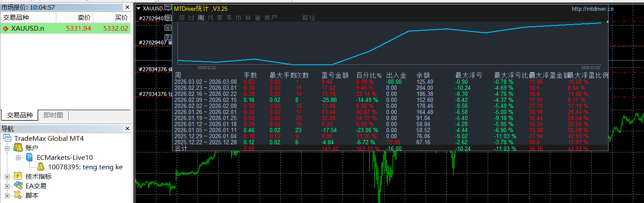The width and height of the screenshot is (644, 203).
Task: Click the 脚本 scripts scroll icon
Action: point(18,195)
